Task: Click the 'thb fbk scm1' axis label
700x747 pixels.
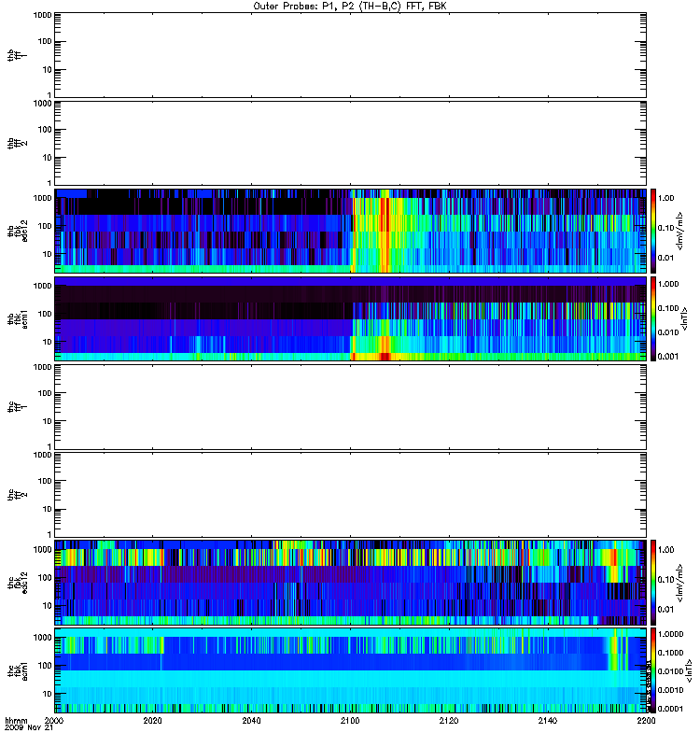Action: 17,318
